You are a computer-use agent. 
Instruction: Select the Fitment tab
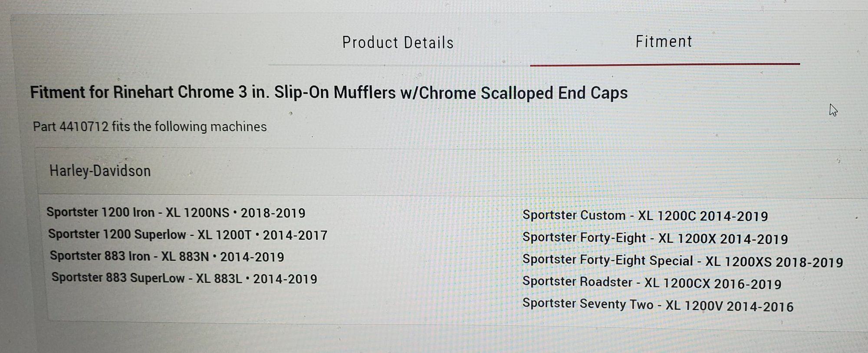(x=664, y=42)
